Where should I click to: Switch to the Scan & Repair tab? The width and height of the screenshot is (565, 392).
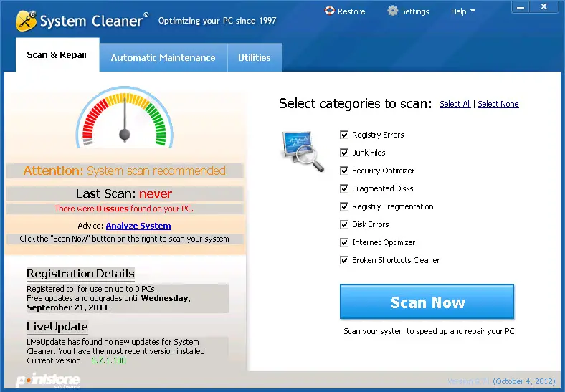[57, 54]
